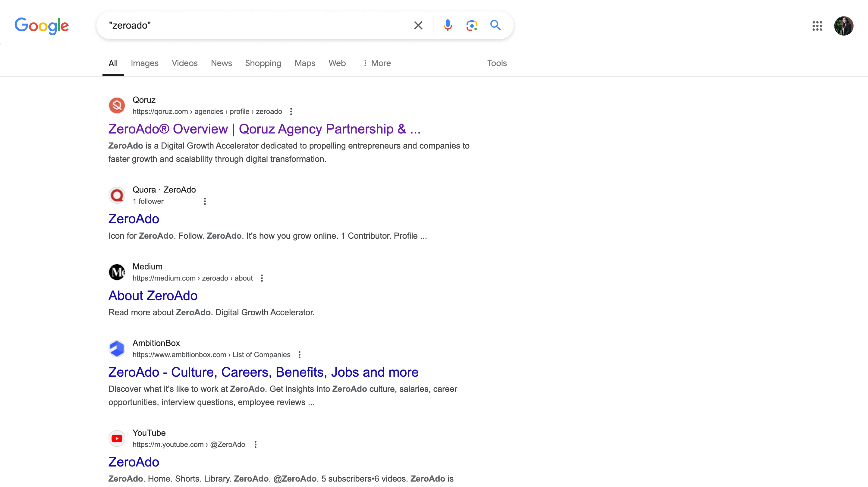Click the AmbitionBox favicon on the jobs result
The image size is (868, 487).
pos(117,348)
